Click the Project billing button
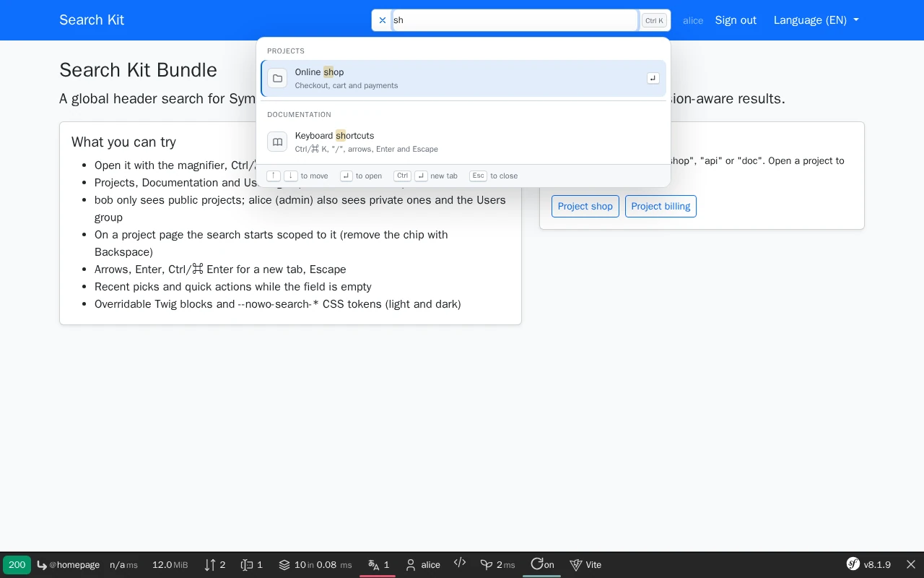This screenshot has width=924, height=578. click(661, 206)
